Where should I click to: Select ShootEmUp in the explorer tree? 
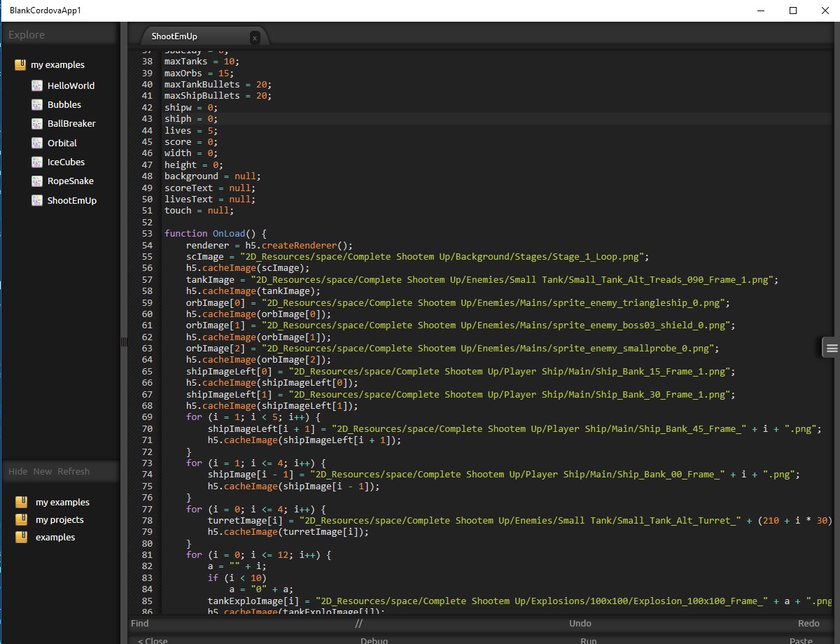pos(71,200)
